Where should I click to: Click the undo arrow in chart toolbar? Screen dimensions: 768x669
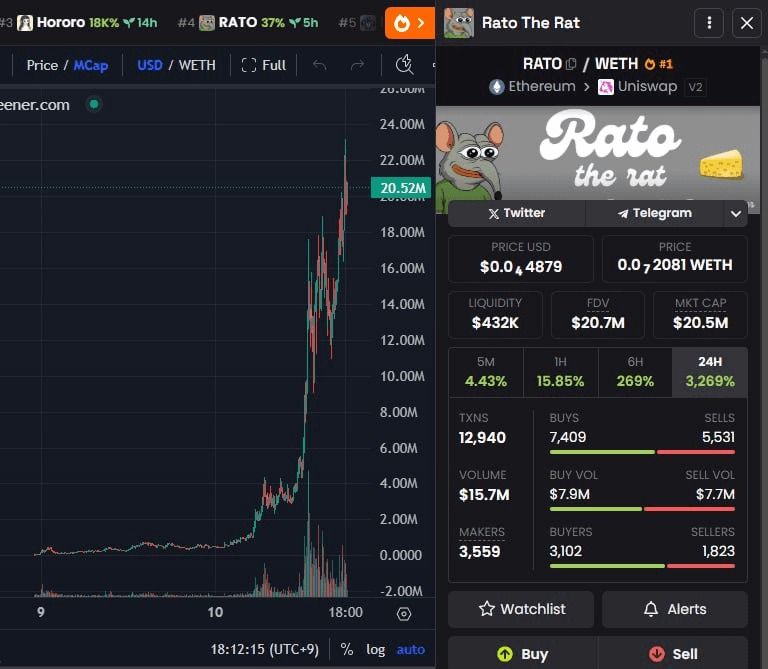pyautogui.click(x=319, y=65)
